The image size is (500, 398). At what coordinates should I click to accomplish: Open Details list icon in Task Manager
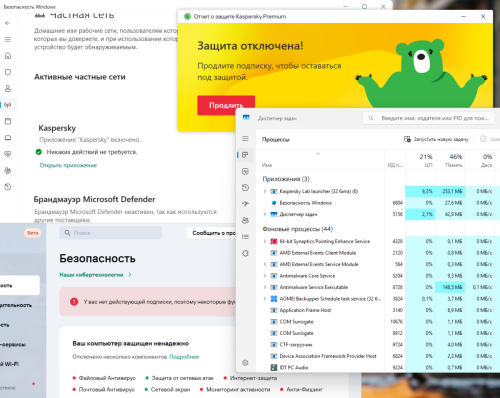tap(245, 237)
